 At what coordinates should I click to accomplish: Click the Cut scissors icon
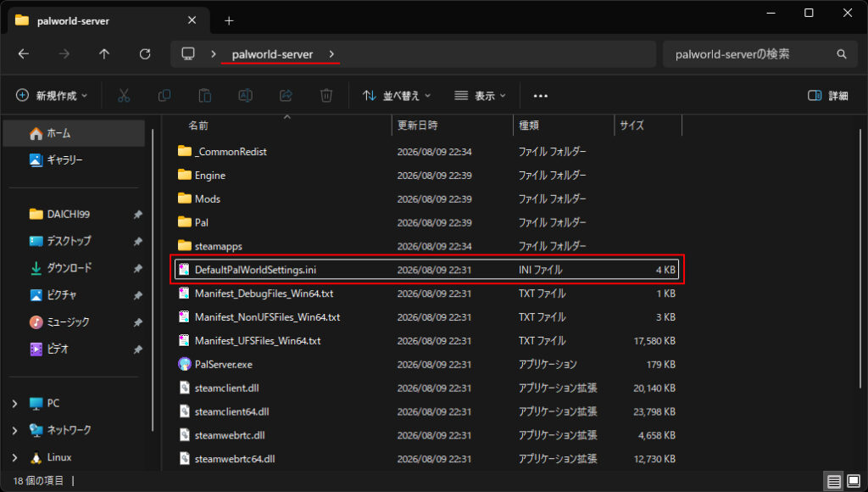tap(124, 96)
